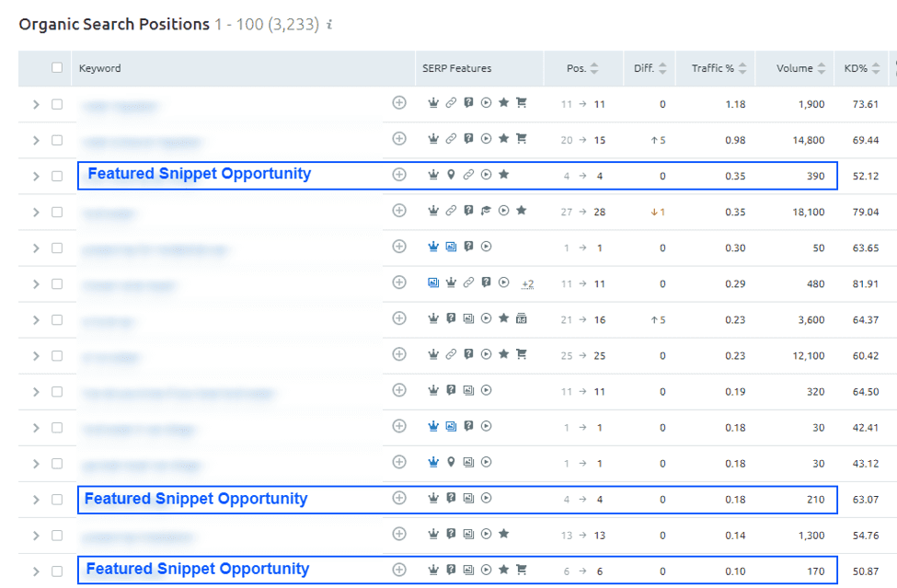This screenshot has width=897, height=588.
Task: Expand the row with volume 1,900
Action: pyautogui.click(x=36, y=105)
